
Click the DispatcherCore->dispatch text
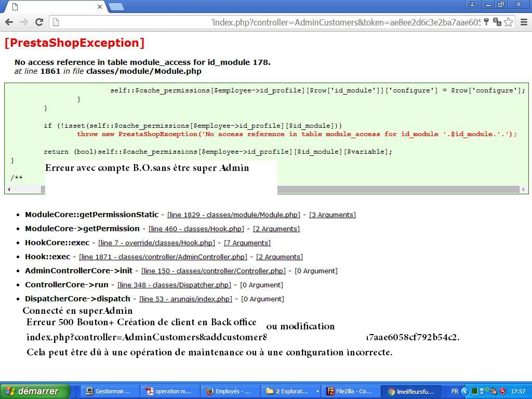pyautogui.click(x=77, y=299)
